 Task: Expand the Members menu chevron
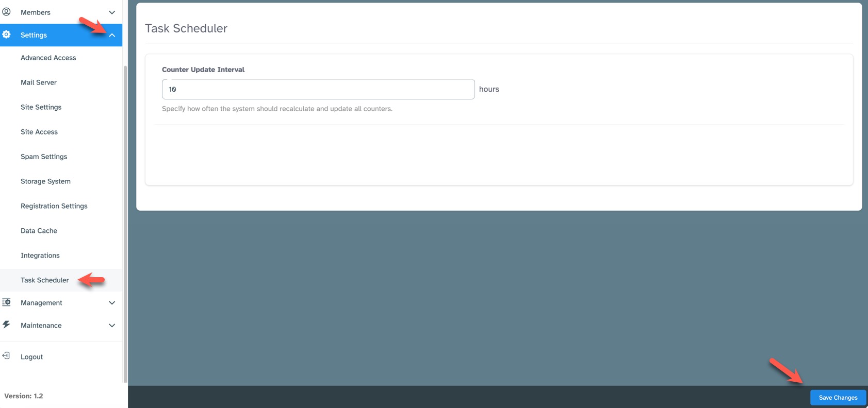pyautogui.click(x=112, y=12)
